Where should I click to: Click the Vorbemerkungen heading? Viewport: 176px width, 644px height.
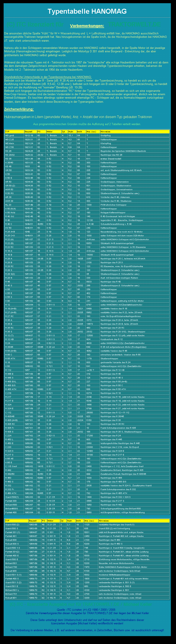(87, 26)
